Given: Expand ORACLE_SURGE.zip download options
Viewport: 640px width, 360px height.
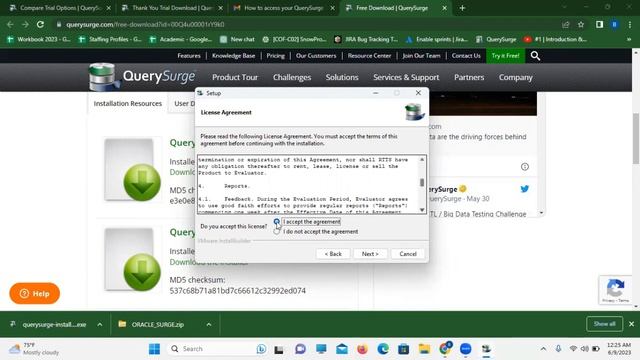Looking at the screenshot, I should [209, 324].
